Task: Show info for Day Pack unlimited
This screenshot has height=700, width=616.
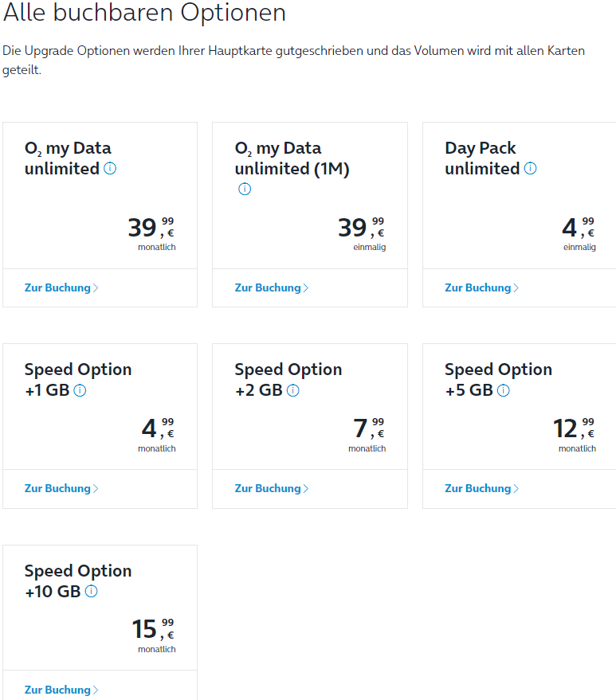Action: coord(530,168)
